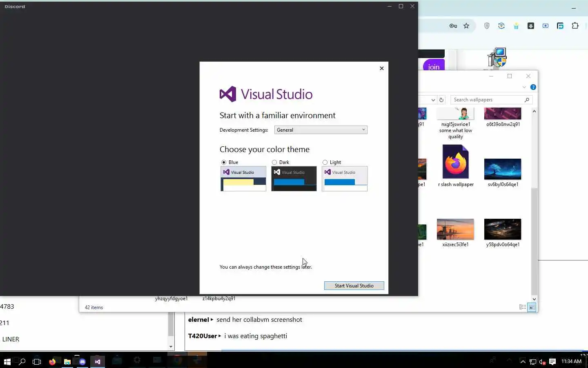Open Firefox from the taskbar
Image resolution: width=588 pixels, height=368 pixels.
click(52, 361)
